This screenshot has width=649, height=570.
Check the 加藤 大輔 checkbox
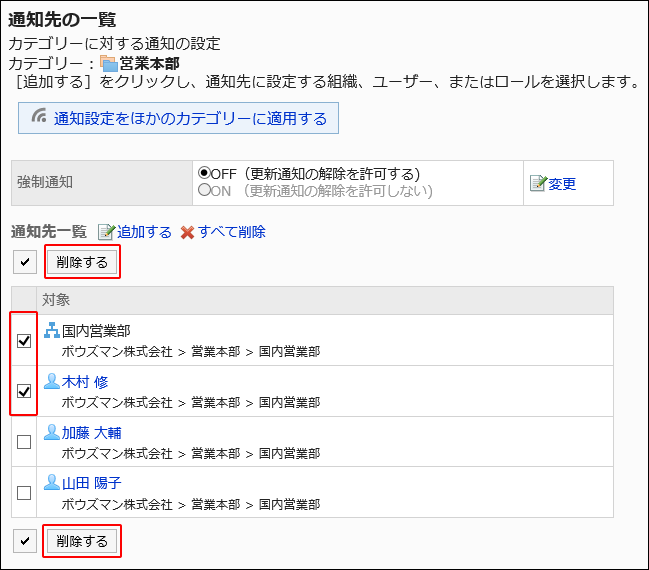pos(24,442)
